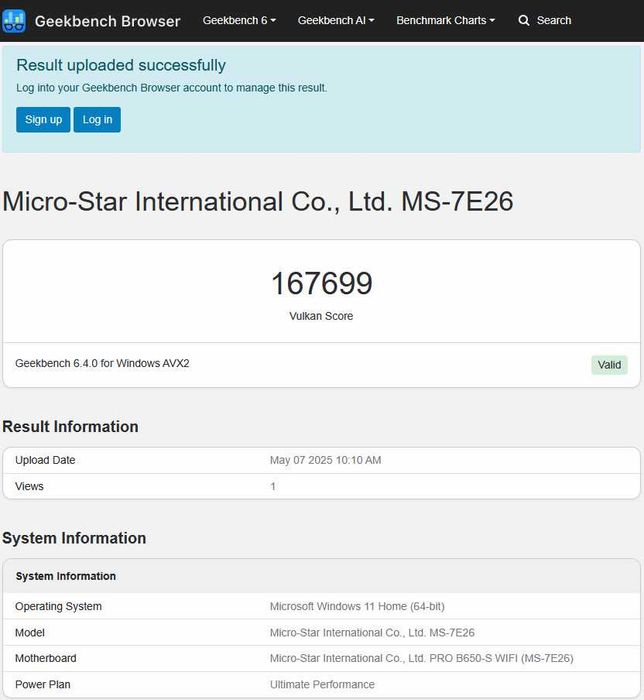
Task: Click the Operating System row value
Action: (357, 606)
